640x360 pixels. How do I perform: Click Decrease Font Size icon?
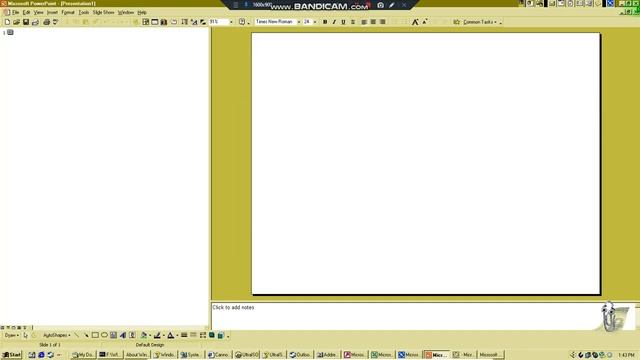pos(424,22)
